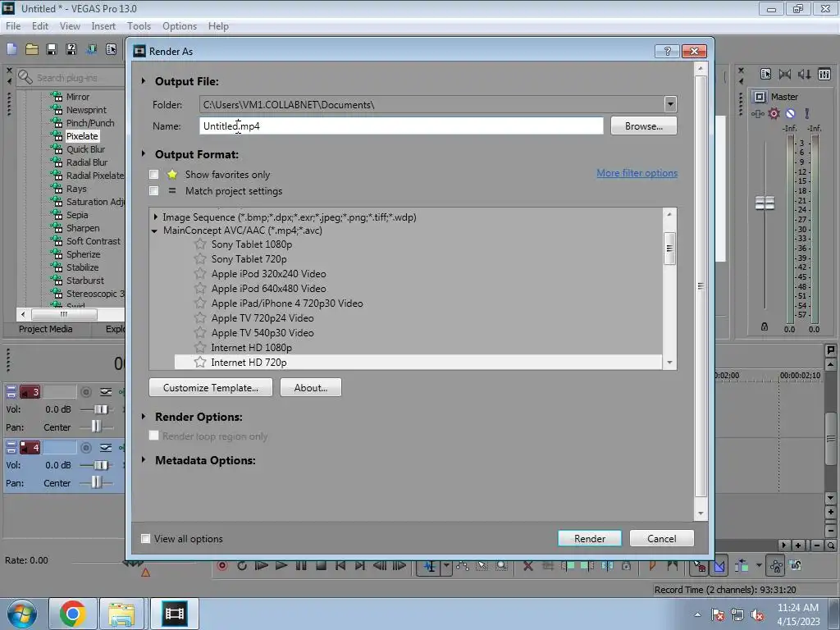Click the Record button in transport bar
Screen dimensions: 840x630
coord(222,566)
